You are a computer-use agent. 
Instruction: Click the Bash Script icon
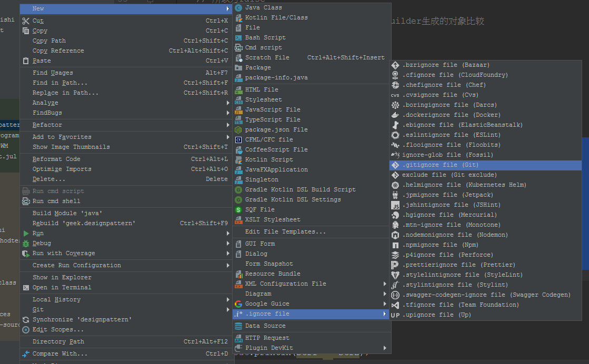tap(238, 37)
